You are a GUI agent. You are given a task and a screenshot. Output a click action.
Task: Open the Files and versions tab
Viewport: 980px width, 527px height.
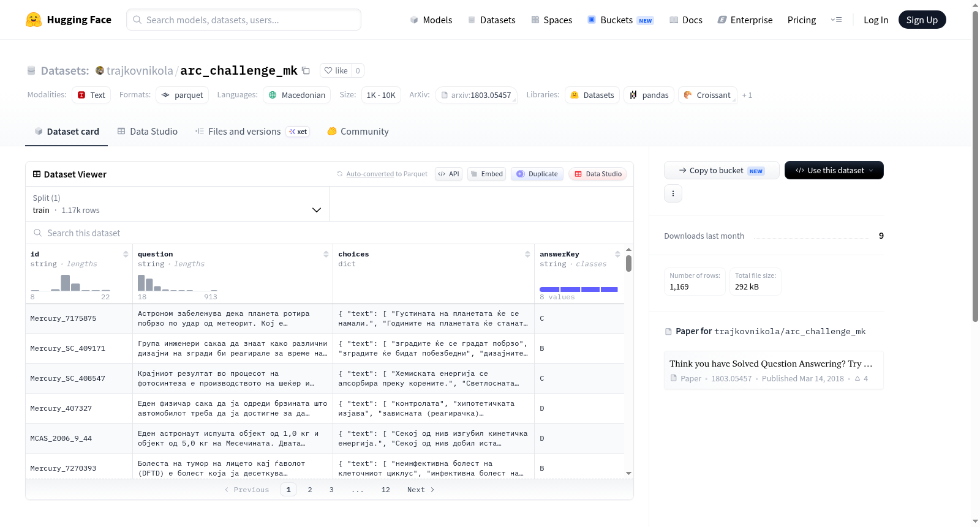252,132
